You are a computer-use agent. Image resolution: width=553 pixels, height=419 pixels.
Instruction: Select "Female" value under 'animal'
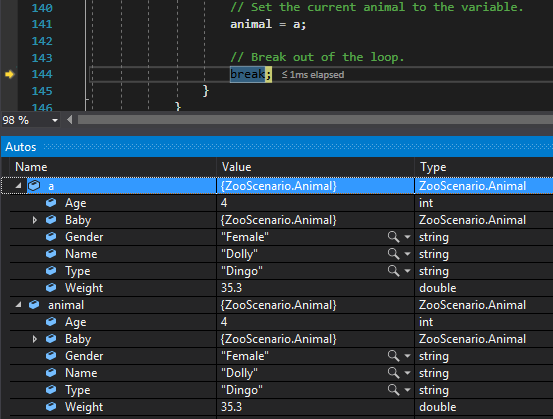point(244,356)
